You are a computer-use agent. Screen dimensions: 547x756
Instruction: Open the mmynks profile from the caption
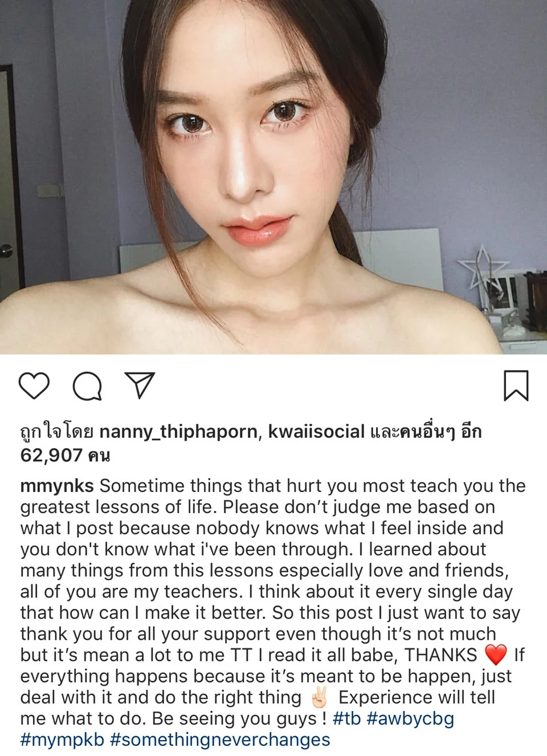click(57, 486)
